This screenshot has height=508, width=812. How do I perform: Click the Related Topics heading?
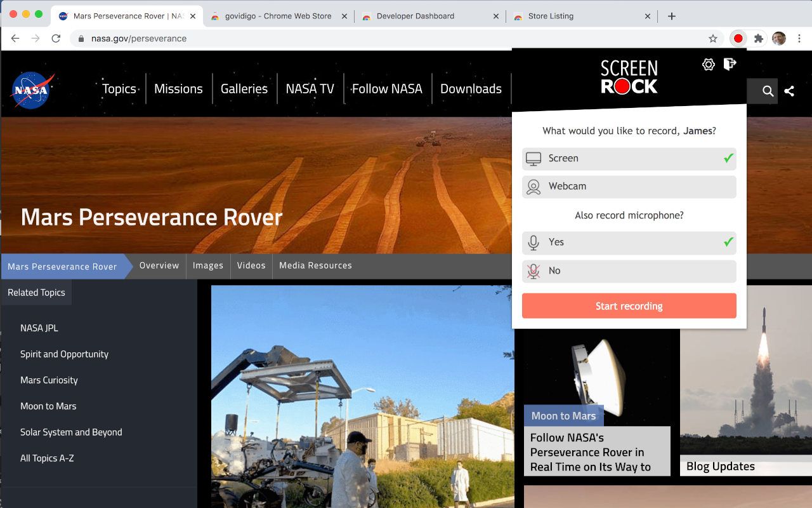(36, 293)
